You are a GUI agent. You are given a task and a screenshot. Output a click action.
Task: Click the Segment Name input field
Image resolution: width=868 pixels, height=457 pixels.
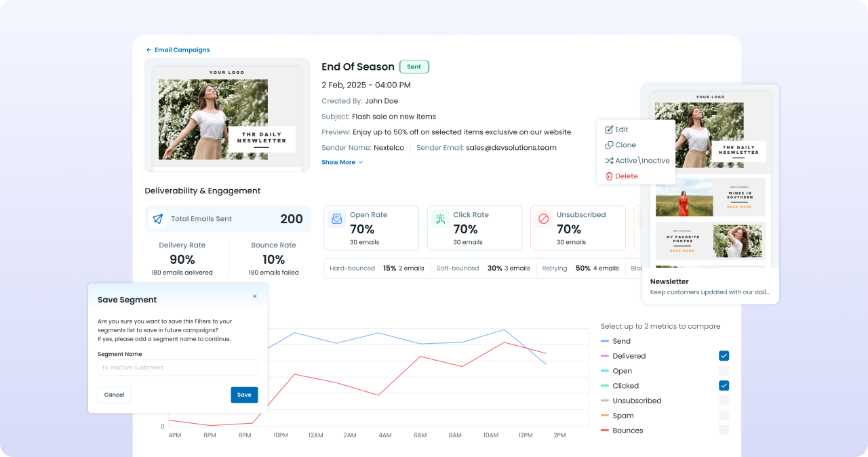(178, 367)
